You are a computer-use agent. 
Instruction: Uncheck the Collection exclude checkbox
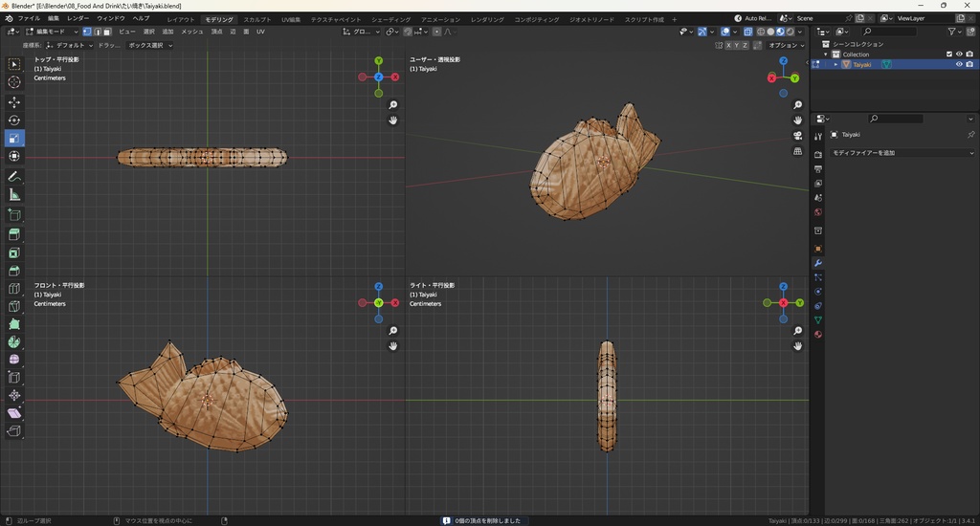tap(949, 55)
